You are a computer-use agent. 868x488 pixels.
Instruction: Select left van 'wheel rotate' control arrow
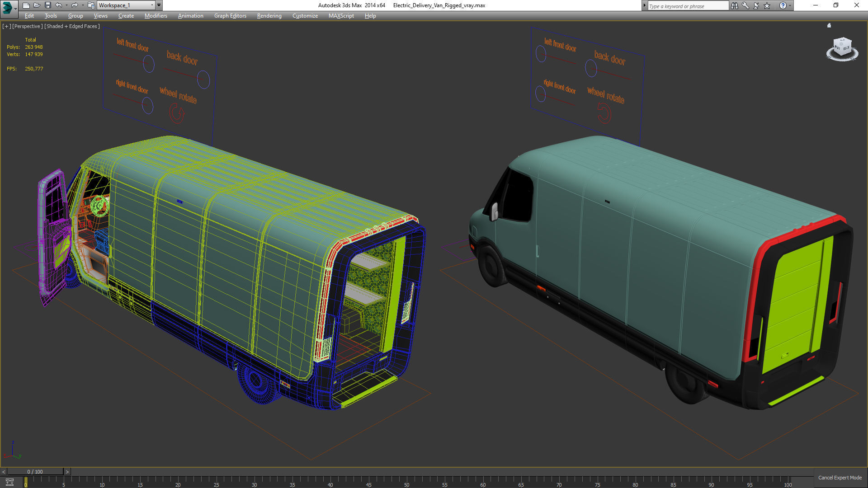[177, 113]
